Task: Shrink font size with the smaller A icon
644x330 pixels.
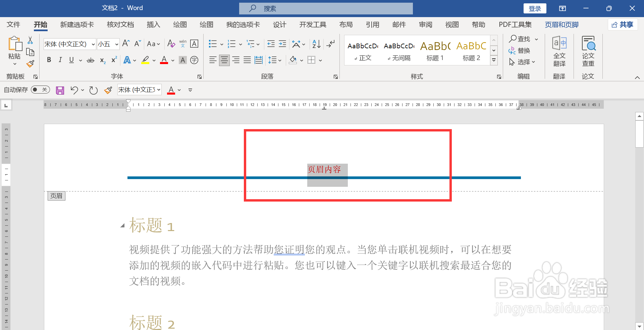Action: coord(138,44)
